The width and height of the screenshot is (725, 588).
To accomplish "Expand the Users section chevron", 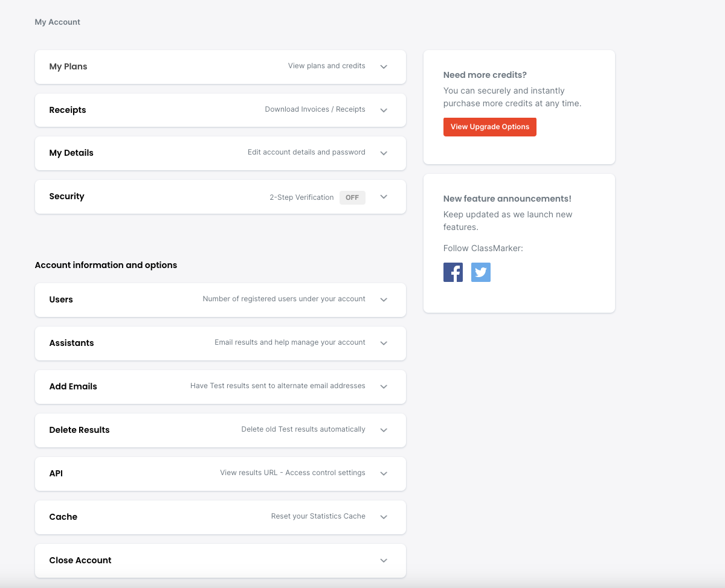I will [384, 300].
